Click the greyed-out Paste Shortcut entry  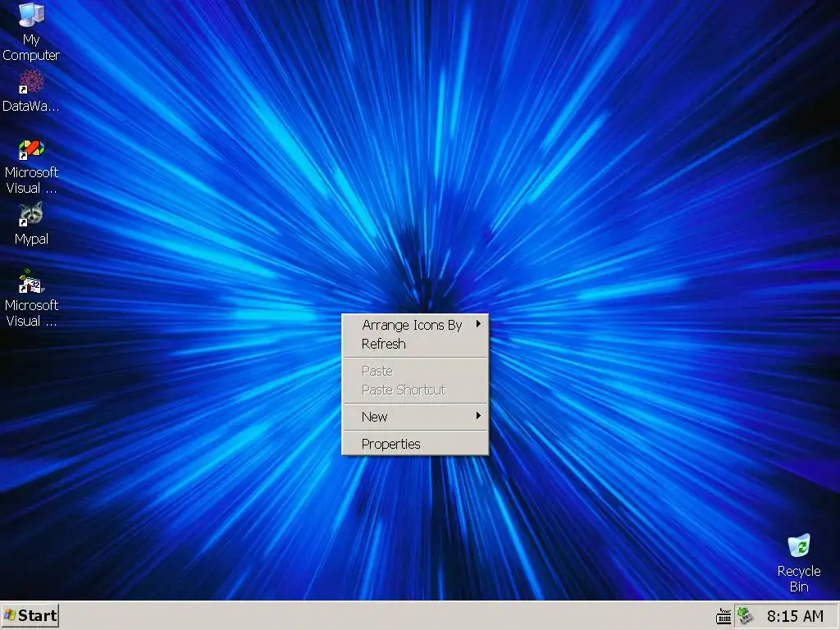pyautogui.click(x=415, y=390)
